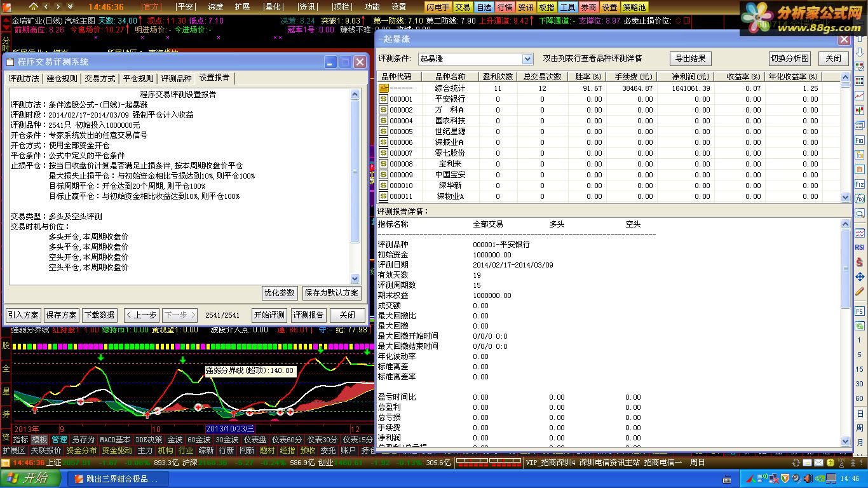The height and width of the screenshot is (488, 868).
Task: Click the 开始评测 button
Action: click(269, 315)
